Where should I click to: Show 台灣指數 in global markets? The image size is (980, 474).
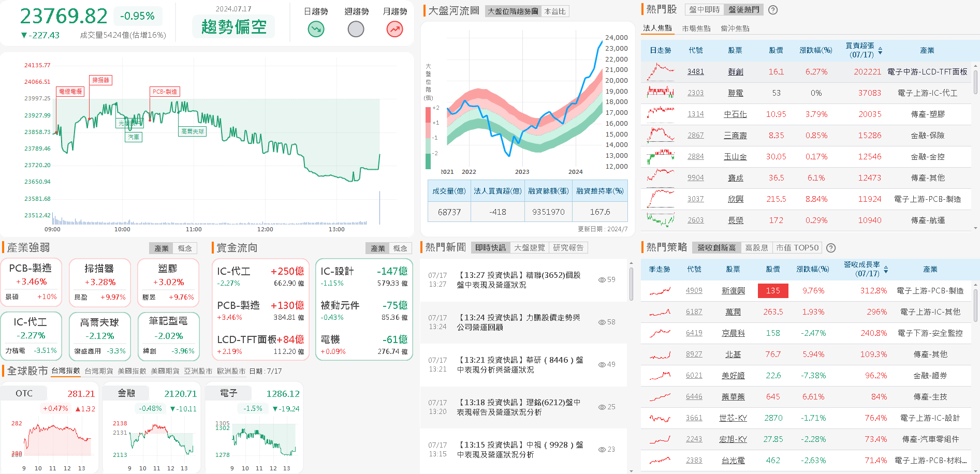click(x=66, y=371)
